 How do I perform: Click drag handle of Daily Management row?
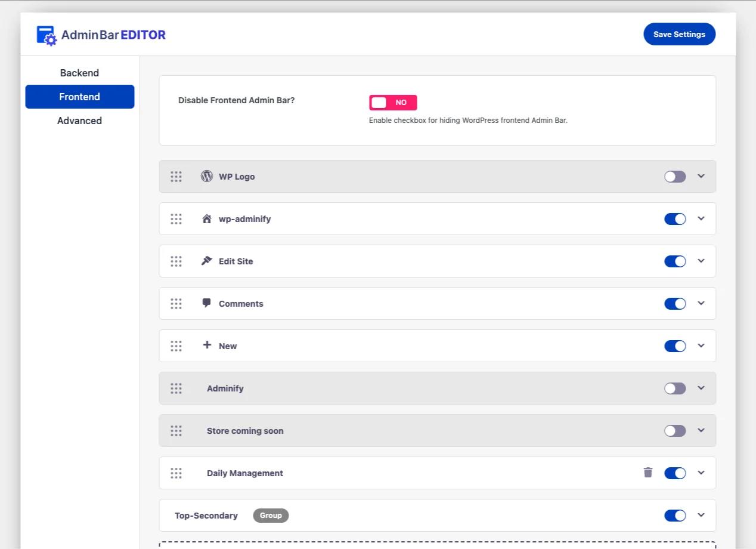pyautogui.click(x=176, y=473)
